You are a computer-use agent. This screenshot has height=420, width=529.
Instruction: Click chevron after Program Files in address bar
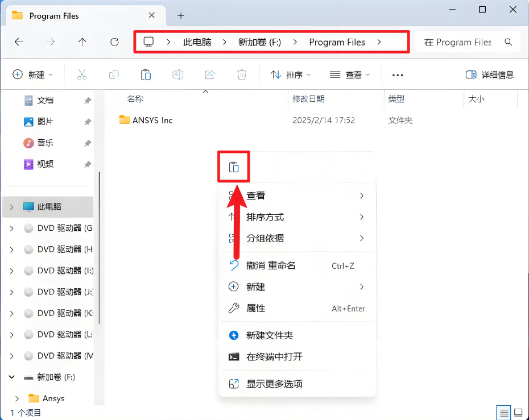point(379,42)
